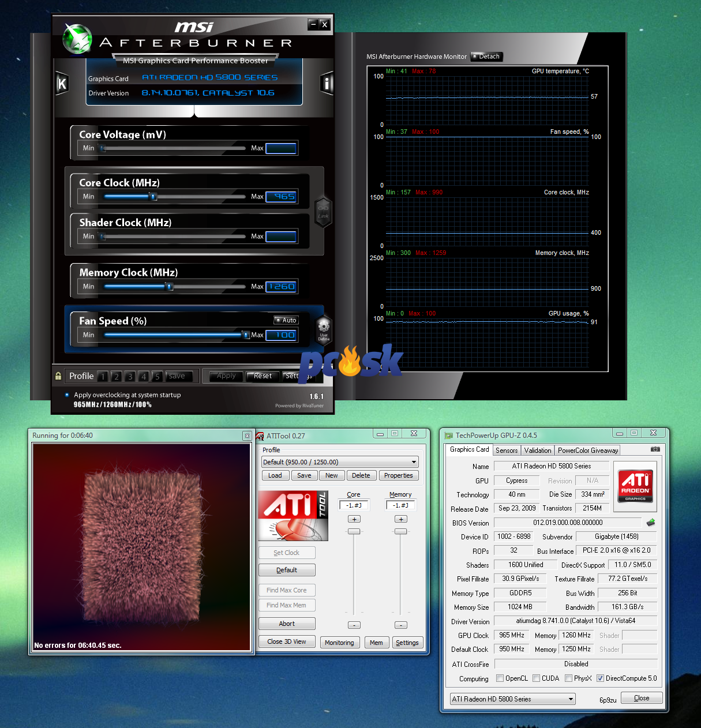This screenshot has width=701, height=728.
Task: Open Monitoring in ATITool
Action: click(339, 643)
